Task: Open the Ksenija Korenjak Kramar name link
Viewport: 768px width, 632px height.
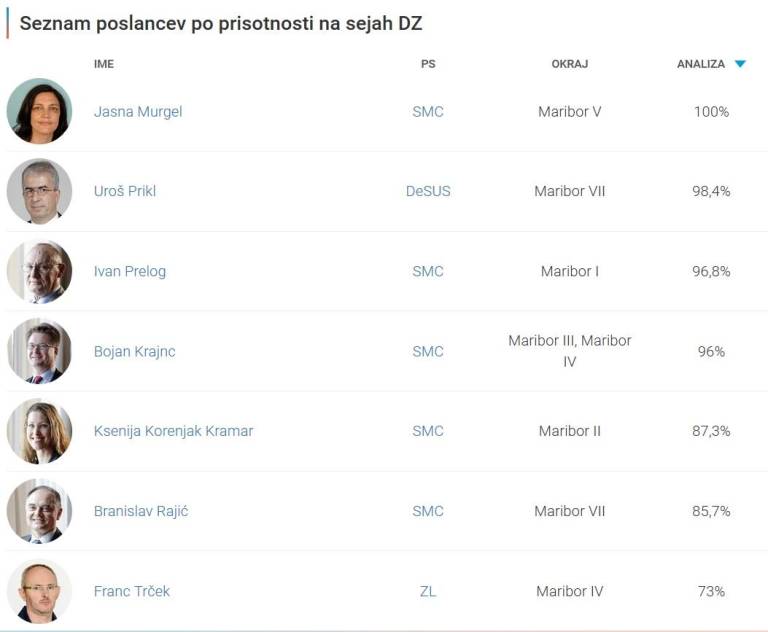Action: point(173,431)
